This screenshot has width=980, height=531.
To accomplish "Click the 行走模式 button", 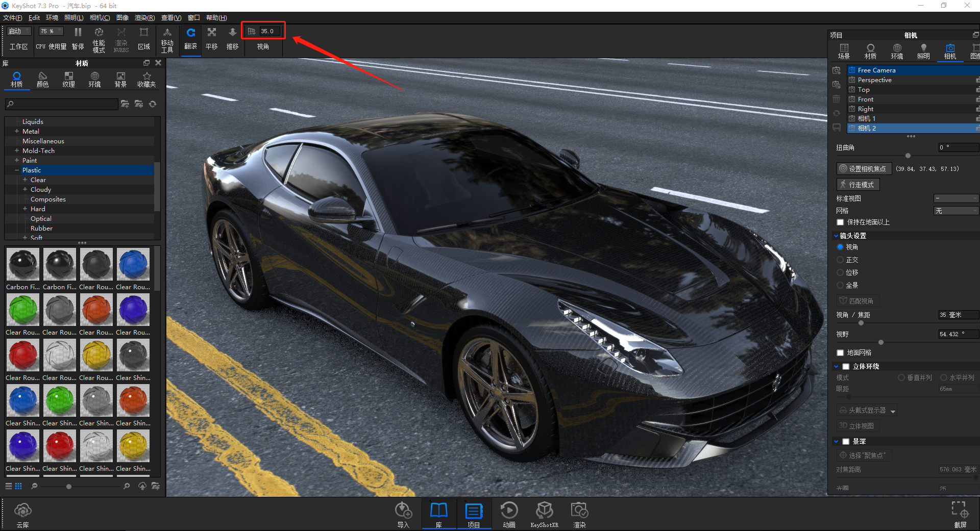I will click(x=857, y=184).
